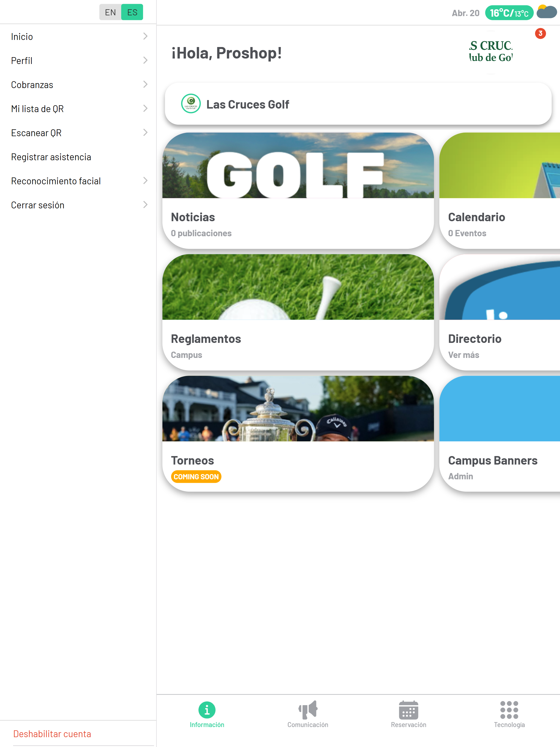Click the 0 publicaciones text
Viewport: 560px width, 747px height.
coord(201,233)
